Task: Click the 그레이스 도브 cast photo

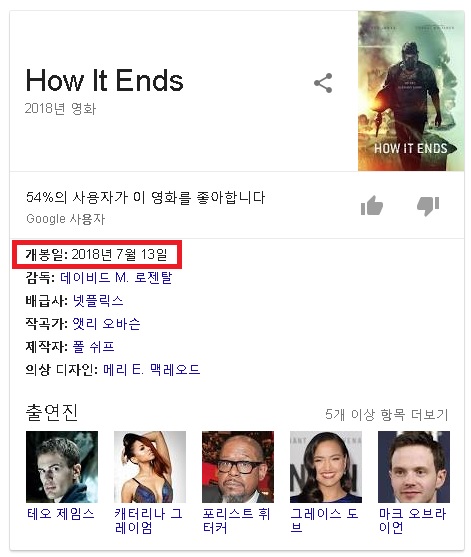Action: [326, 467]
